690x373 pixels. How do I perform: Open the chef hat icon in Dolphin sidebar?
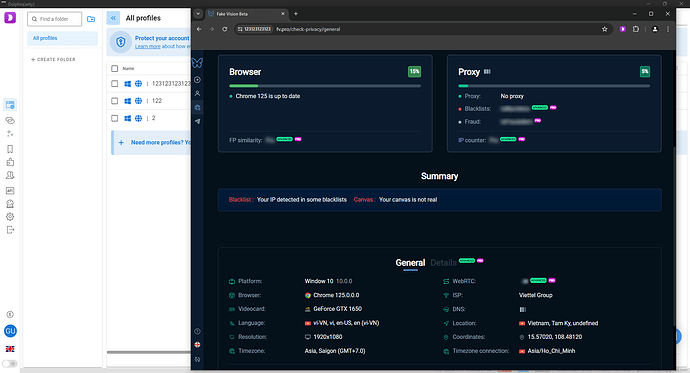pos(10,204)
